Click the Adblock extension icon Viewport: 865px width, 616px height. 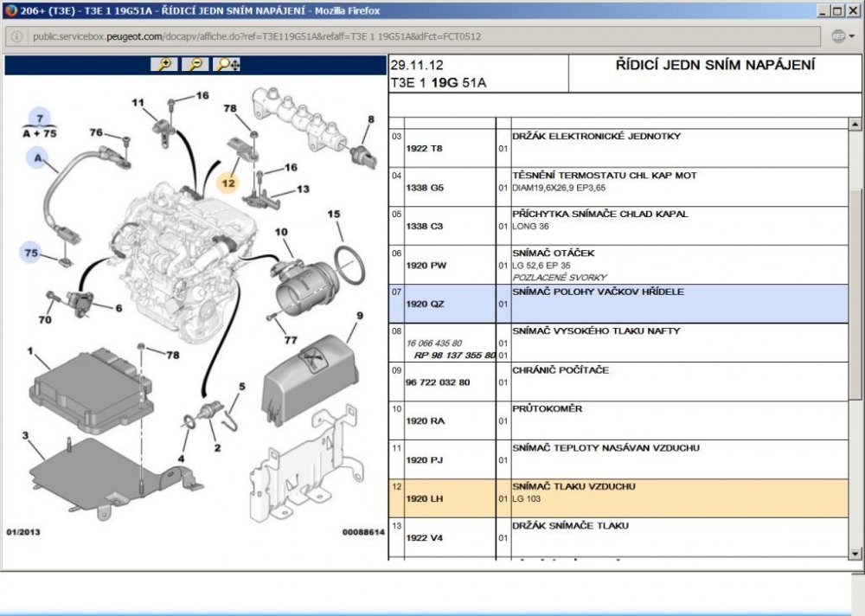coord(838,36)
